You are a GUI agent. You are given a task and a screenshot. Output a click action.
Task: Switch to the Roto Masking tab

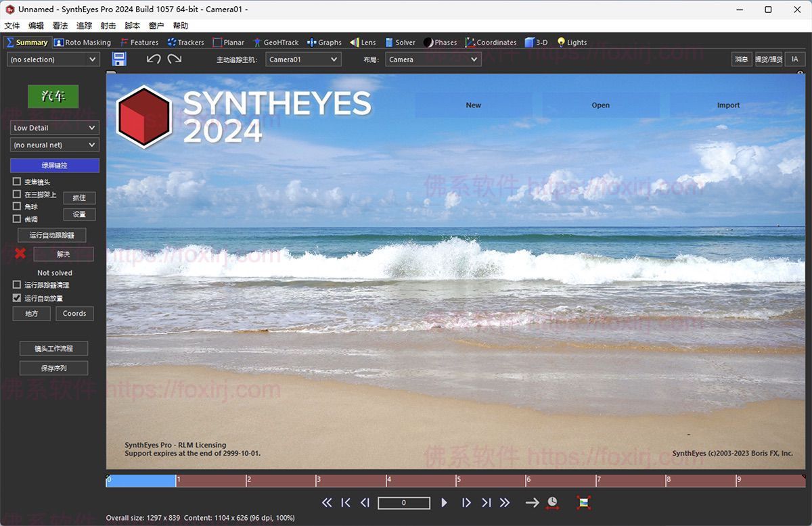tap(82, 42)
